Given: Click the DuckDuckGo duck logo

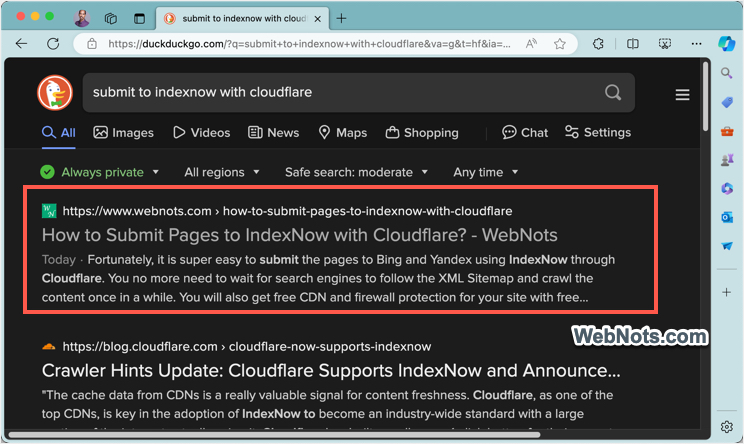Looking at the screenshot, I should [55, 92].
